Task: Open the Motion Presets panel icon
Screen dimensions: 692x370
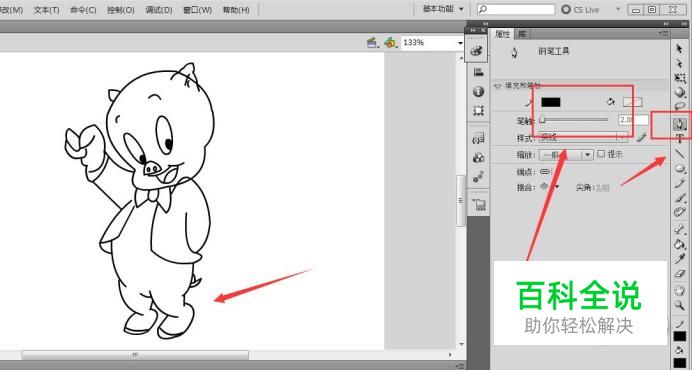Action: (478, 177)
